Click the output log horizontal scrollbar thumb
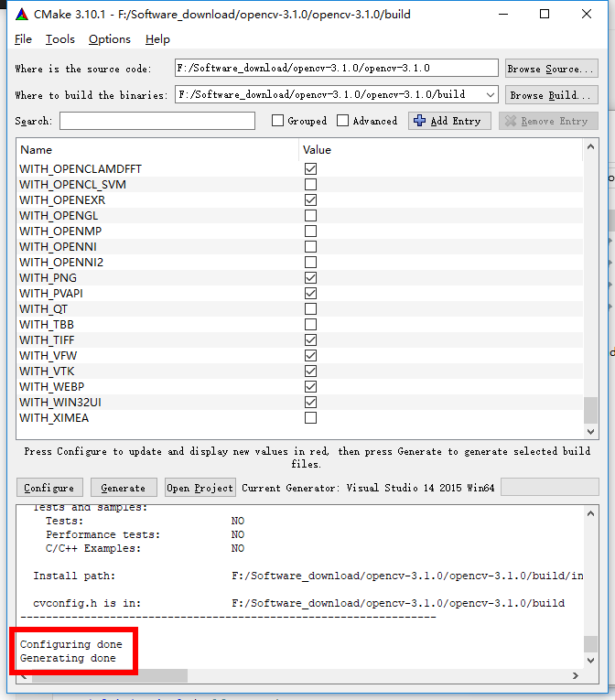 pyautogui.click(x=110, y=676)
